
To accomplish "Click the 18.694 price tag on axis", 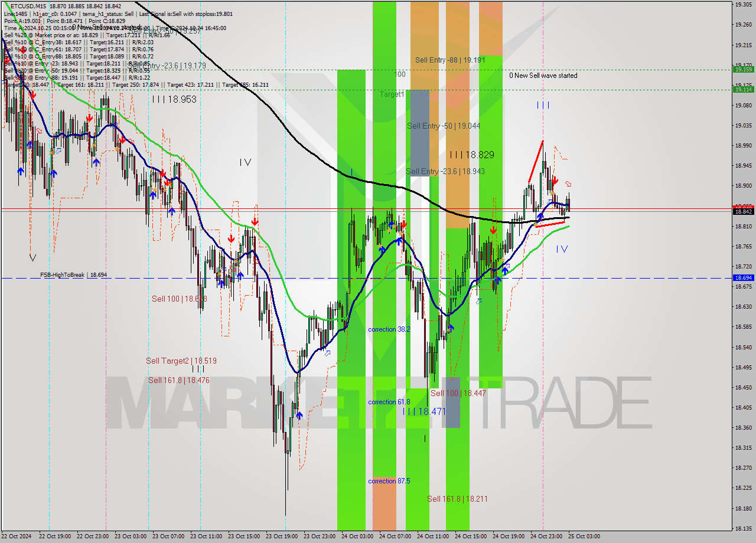I will click(x=743, y=277).
